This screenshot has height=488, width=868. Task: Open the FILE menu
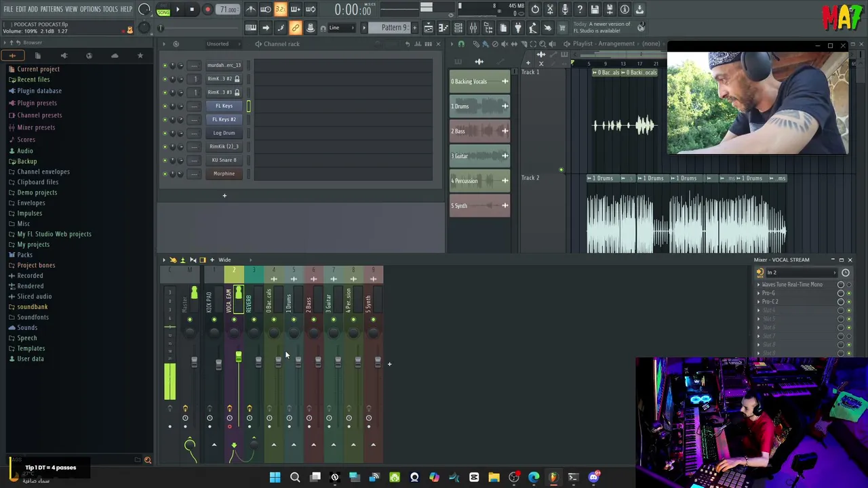point(8,9)
